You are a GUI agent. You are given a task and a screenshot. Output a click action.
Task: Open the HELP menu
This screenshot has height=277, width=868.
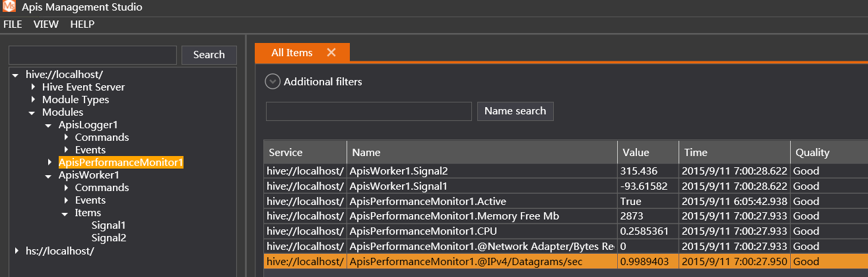(83, 24)
